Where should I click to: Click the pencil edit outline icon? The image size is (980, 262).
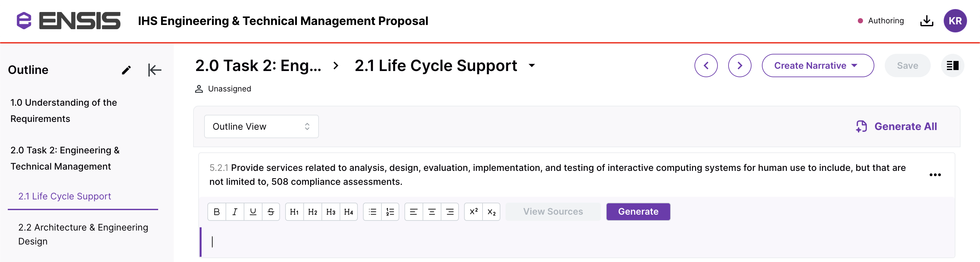pyautogui.click(x=126, y=70)
